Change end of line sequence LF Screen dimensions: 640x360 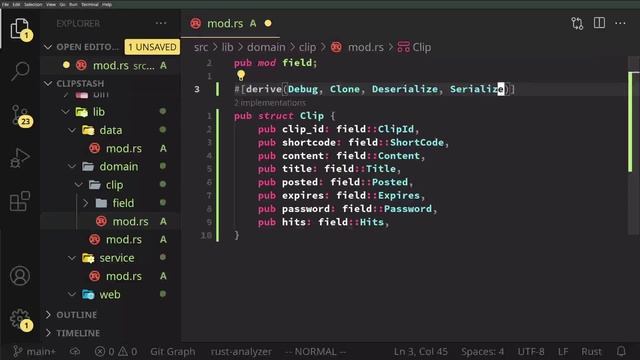coord(563,351)
